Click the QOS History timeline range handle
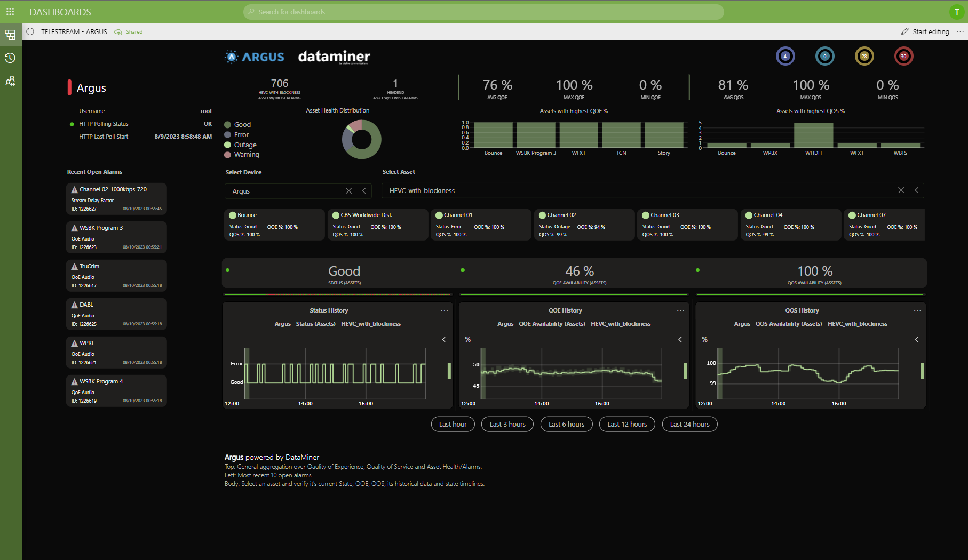 (x=922, y=371)
